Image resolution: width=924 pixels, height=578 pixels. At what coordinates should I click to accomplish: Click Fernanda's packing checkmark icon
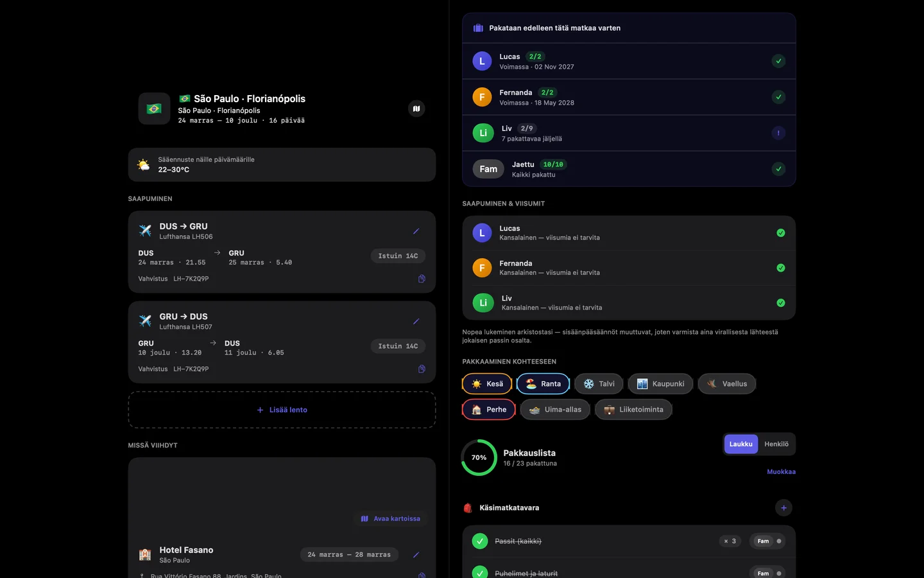[778, 97]
